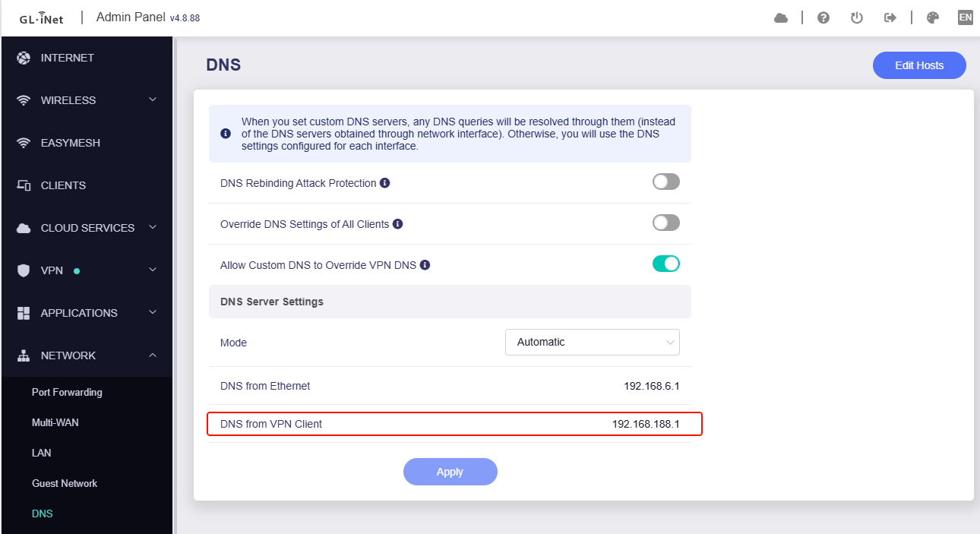Open the help question mark icon
The height and width of the screenshot is (534, 980).
tap(823, 17)
